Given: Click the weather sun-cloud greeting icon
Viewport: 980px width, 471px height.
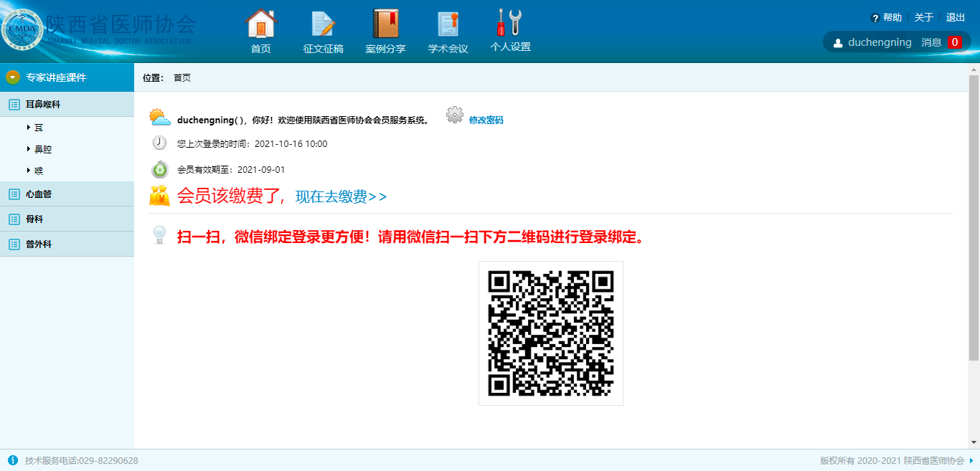Looking at the screenshot, I should click(159, 118).
